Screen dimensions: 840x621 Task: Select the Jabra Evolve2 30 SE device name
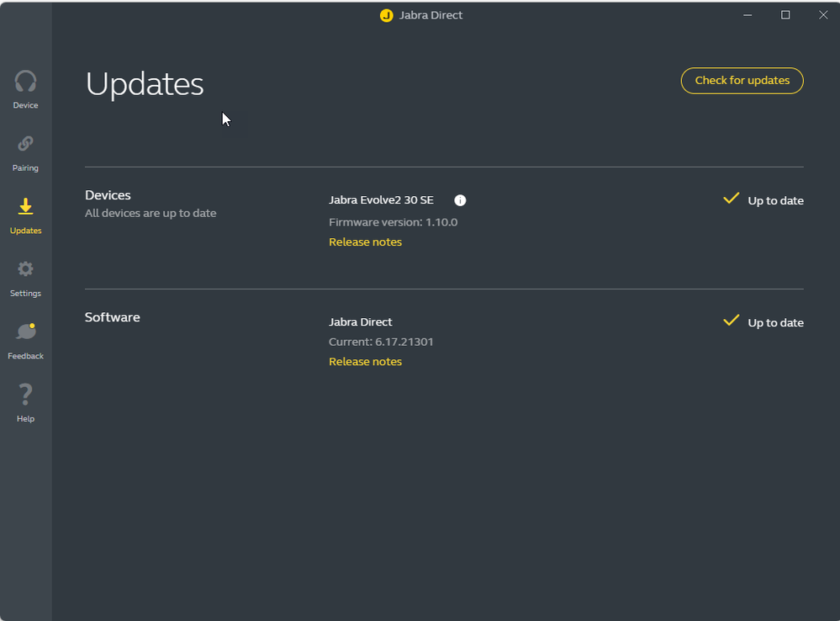pyautogui.click(x=381, y=200)
